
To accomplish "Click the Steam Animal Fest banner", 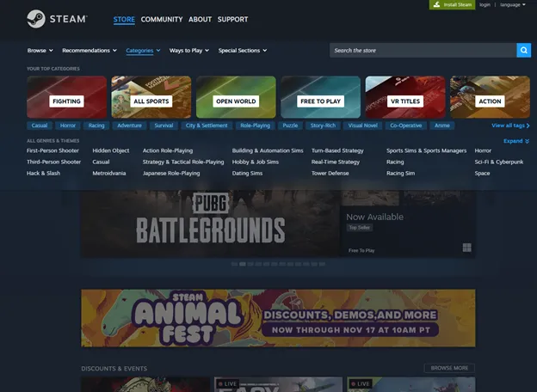I will 278,318.
